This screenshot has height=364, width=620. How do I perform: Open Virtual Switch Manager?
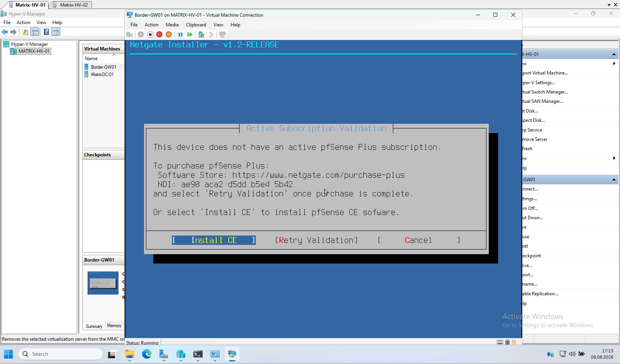click(545, 92)
